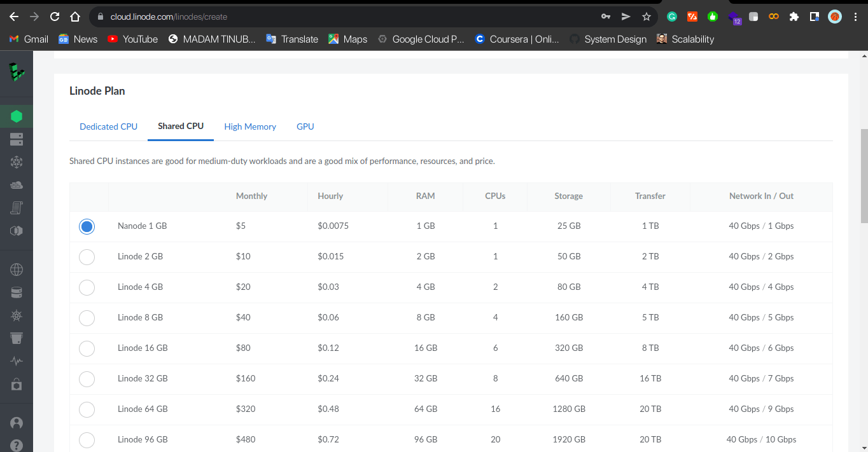The image size is (868, 452).
Task: Click the Network In / Out header
Action: 761,196
